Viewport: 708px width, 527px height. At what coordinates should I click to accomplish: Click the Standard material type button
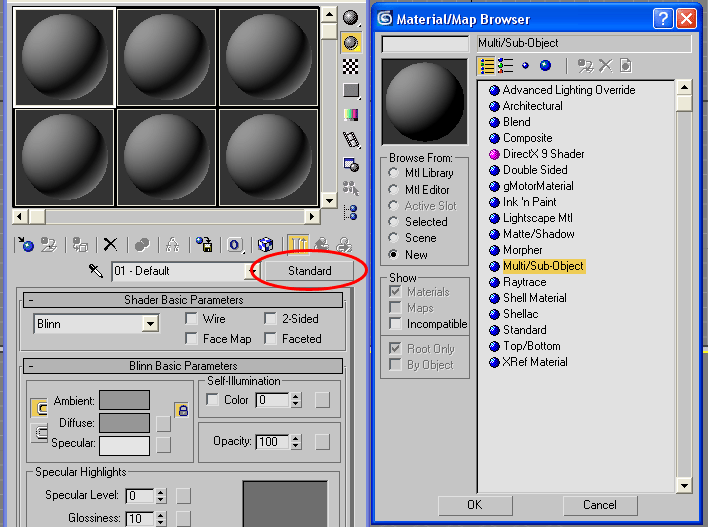coord(309,271)
